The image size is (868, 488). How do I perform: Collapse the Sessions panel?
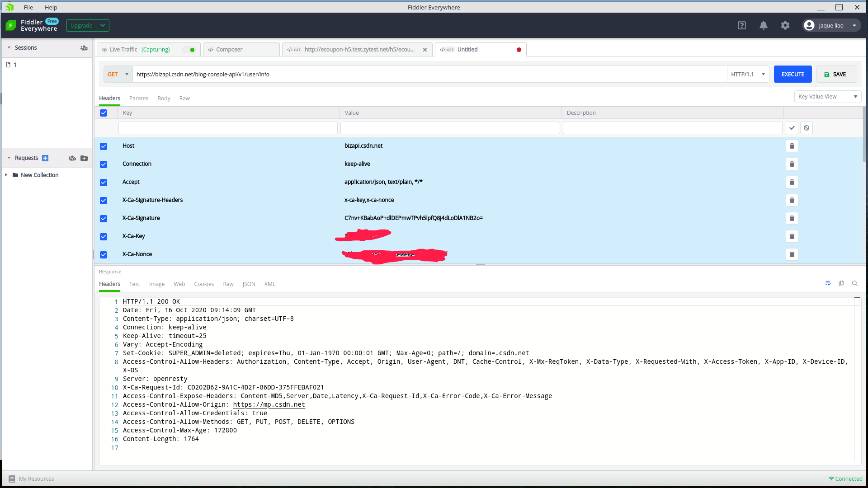[x=9, y=47]
